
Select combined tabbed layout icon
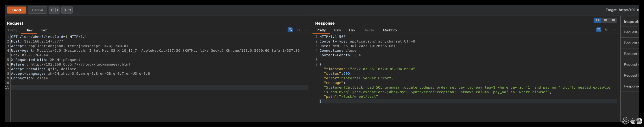click(613, 20)
